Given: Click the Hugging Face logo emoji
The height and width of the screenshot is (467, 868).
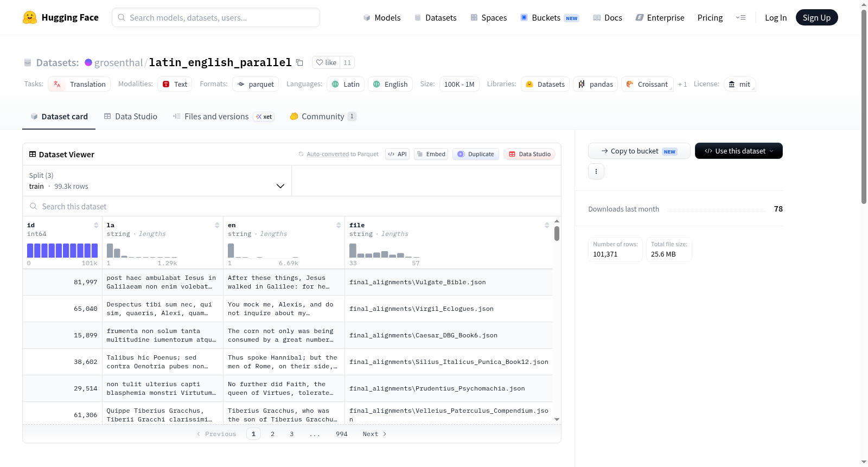Looking at the screenshot, I should tap(30, 17).
